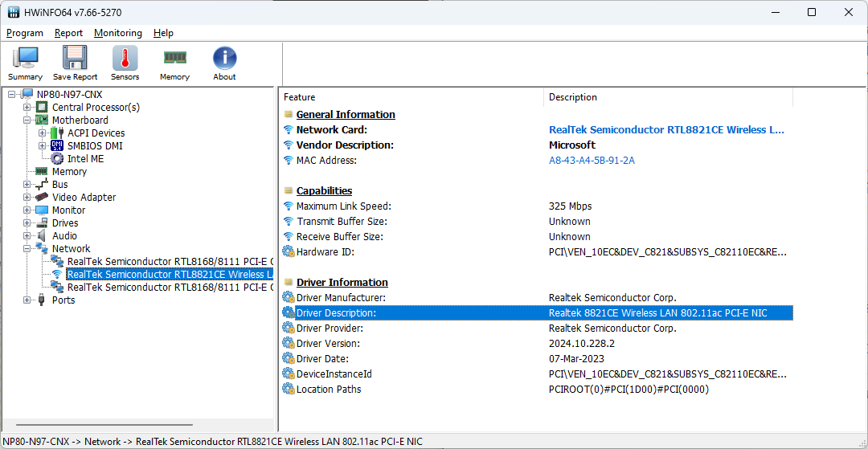Click the ACPI Devices plug icon

click(57, 133)
